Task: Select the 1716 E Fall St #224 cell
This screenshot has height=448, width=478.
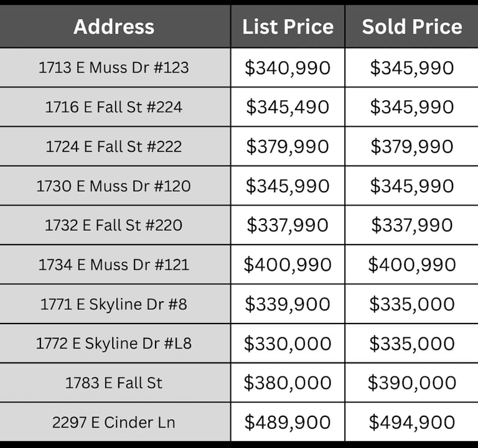Action: 114,107
